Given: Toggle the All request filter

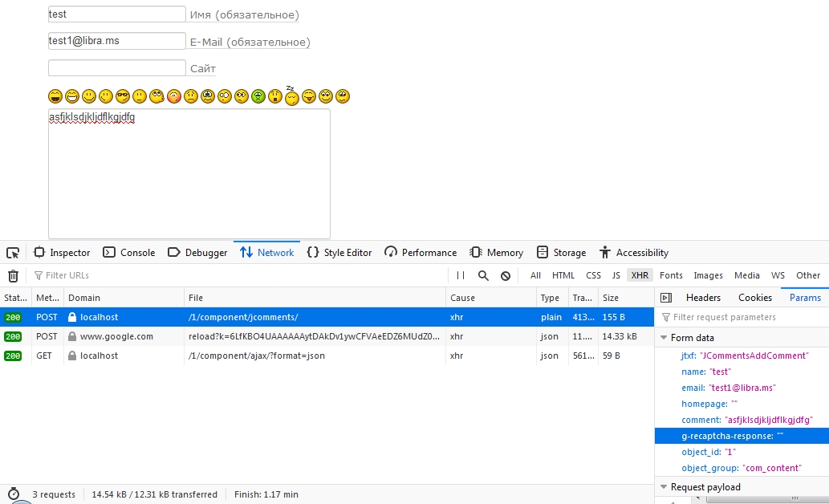Looking at the screenshot, I should pos(535,275).
